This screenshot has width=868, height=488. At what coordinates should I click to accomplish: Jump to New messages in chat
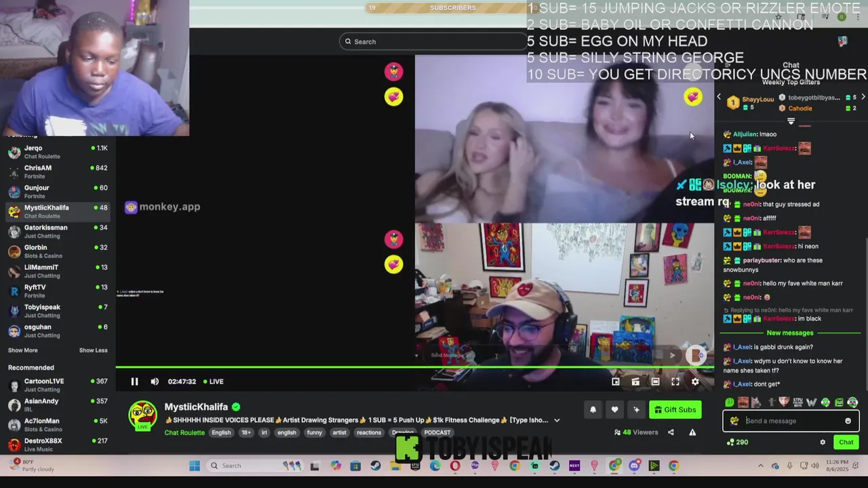point(790,333)
